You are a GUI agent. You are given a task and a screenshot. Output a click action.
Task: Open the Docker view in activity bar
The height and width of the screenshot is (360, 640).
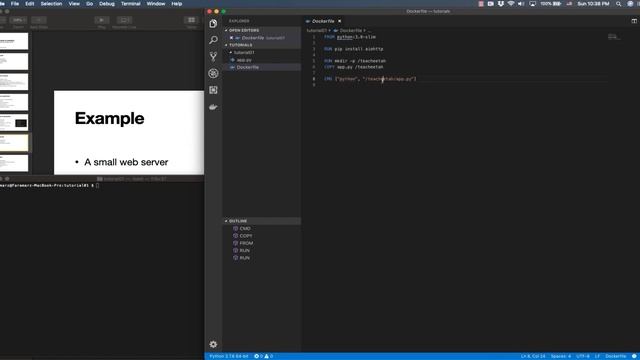[213, 107]
